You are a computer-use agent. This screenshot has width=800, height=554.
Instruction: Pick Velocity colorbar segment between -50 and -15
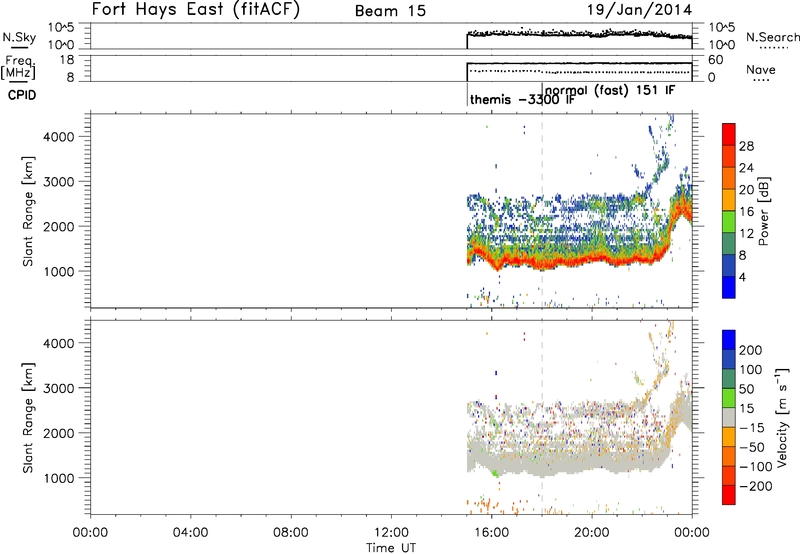point(729,437)
